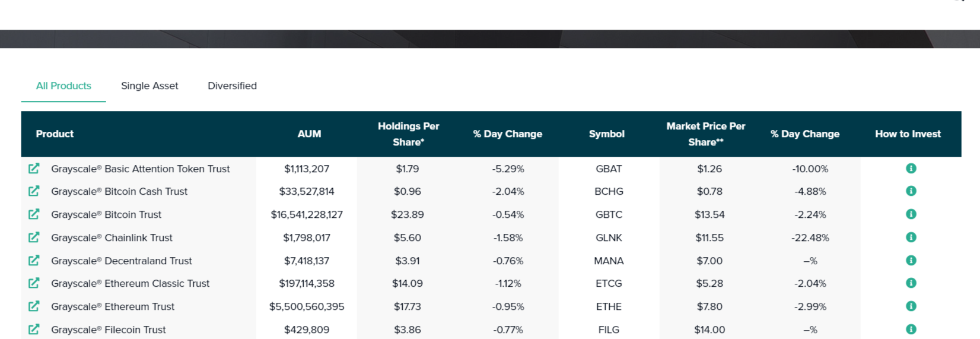Click info icon in ETCG row
980x339 pixels.
(911, 283)
